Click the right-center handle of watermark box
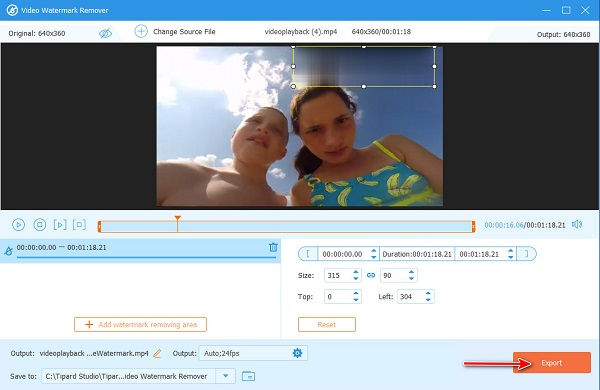 pyautogui.click(x=435, y=67)
